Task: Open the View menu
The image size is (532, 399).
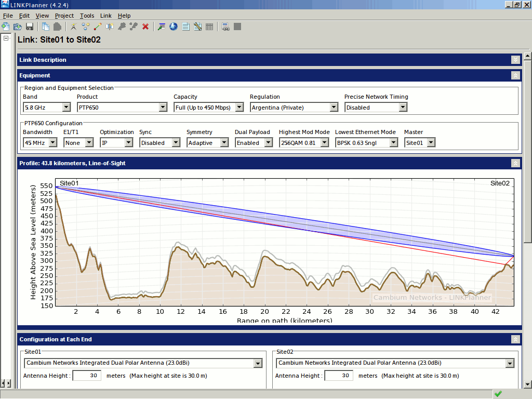Action: point(42,16)
